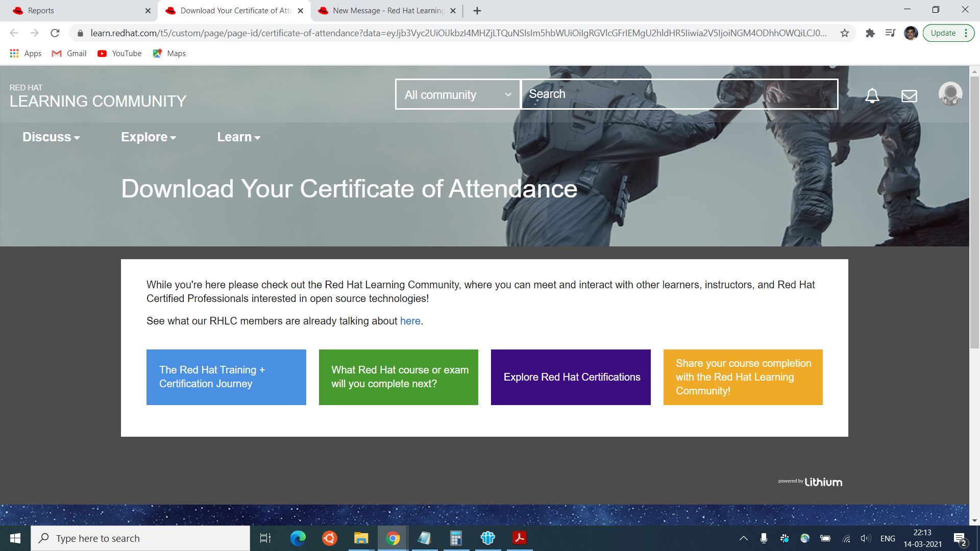980x551 pixels.
Task: Show hidden icons in the system tray
Action: click(x=744, y=538)
